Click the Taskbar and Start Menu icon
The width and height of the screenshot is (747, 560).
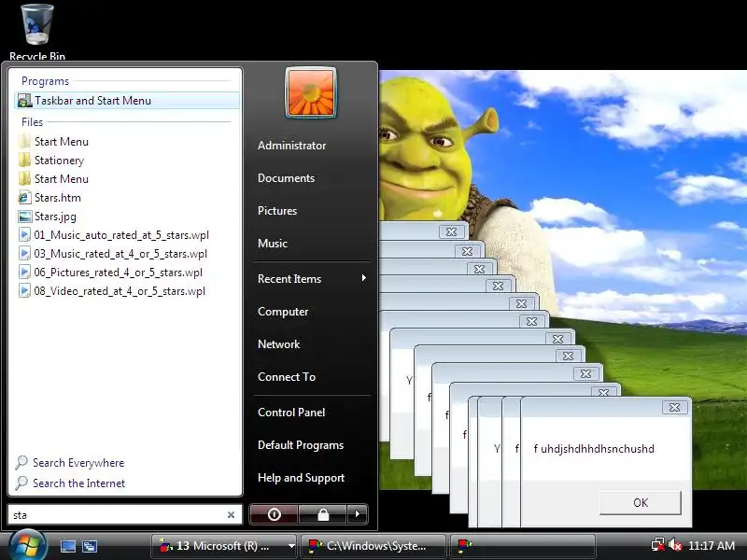24,101
